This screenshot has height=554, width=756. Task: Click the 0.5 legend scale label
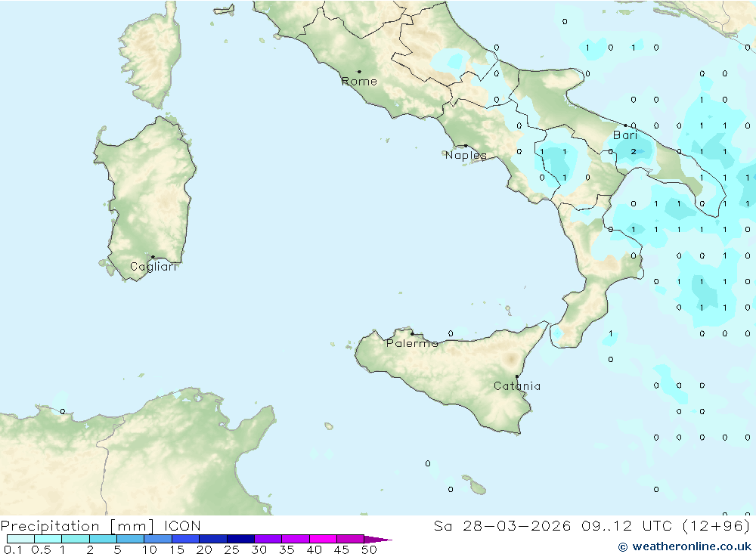pyautogui.click(x=41, y=549)
